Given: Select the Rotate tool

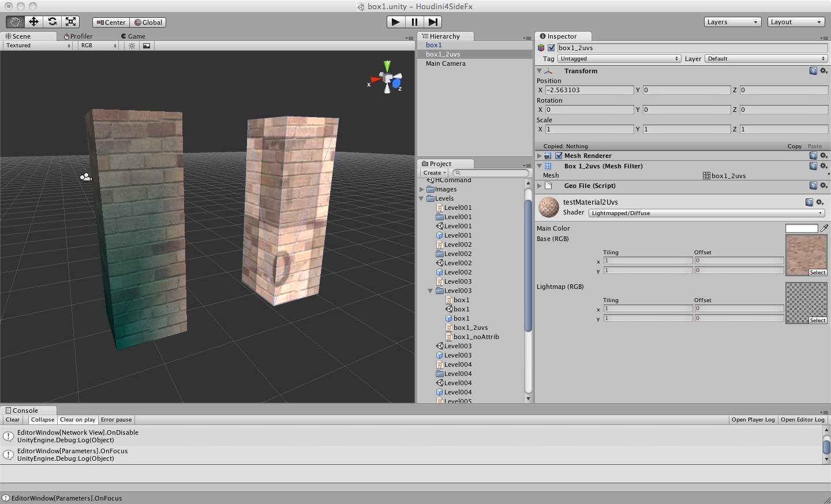Looking at the screenshot, I should tap(53, 22).
